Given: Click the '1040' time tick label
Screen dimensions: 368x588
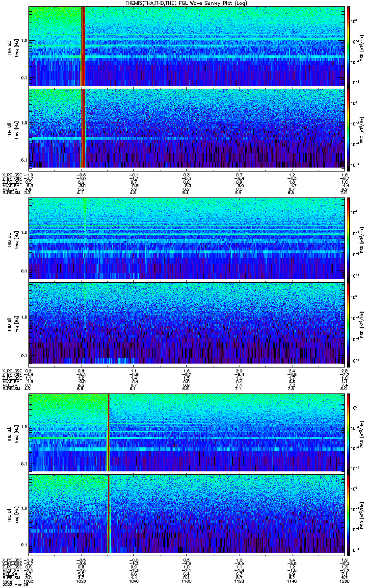Looking at the screenshot, I should pyautogui.click(x=134, y=581).
